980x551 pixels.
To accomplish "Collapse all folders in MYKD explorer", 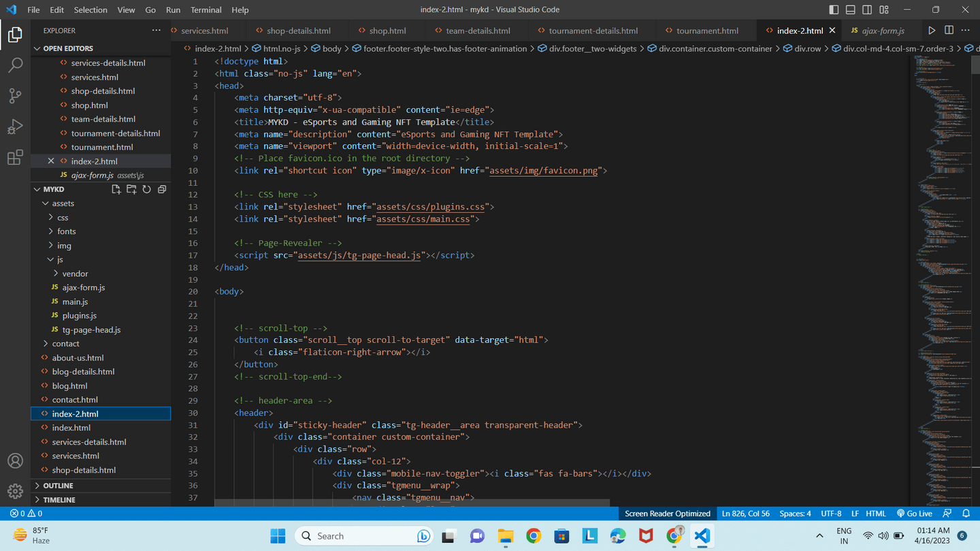I will click(x=162, y=189).
